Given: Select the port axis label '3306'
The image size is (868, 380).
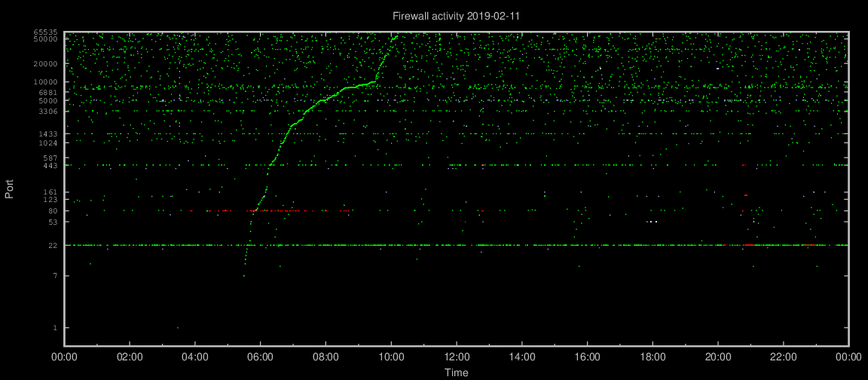Looking at the screenshot, I should click(x=47, y=112).
